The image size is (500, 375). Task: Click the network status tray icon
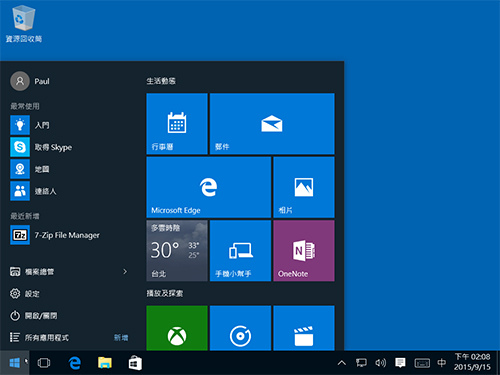tap(361, 363)
